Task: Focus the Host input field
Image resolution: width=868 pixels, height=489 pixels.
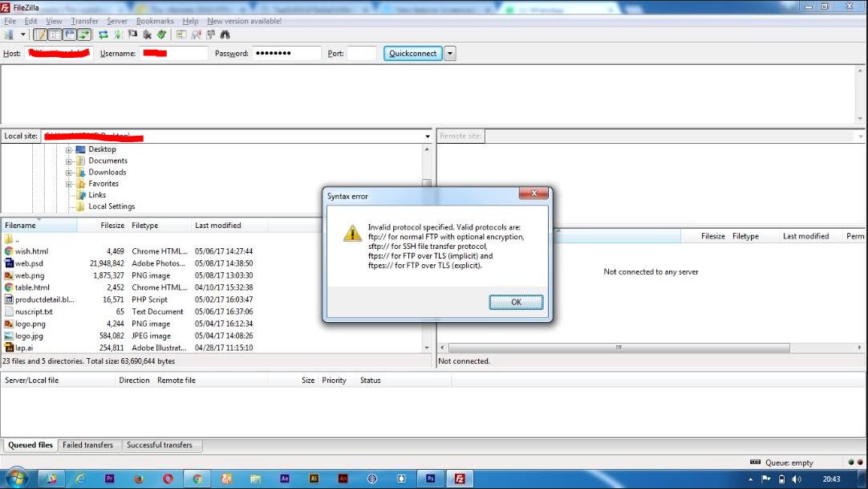Action: 58,53
